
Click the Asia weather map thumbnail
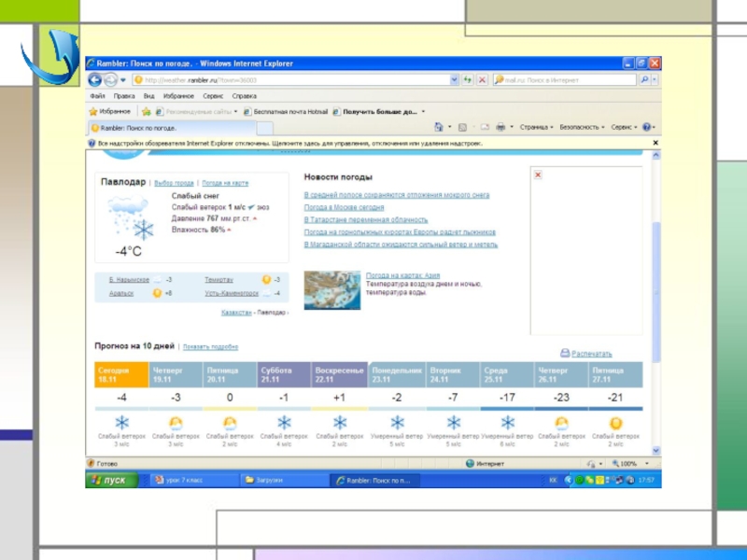click(332, 290)
